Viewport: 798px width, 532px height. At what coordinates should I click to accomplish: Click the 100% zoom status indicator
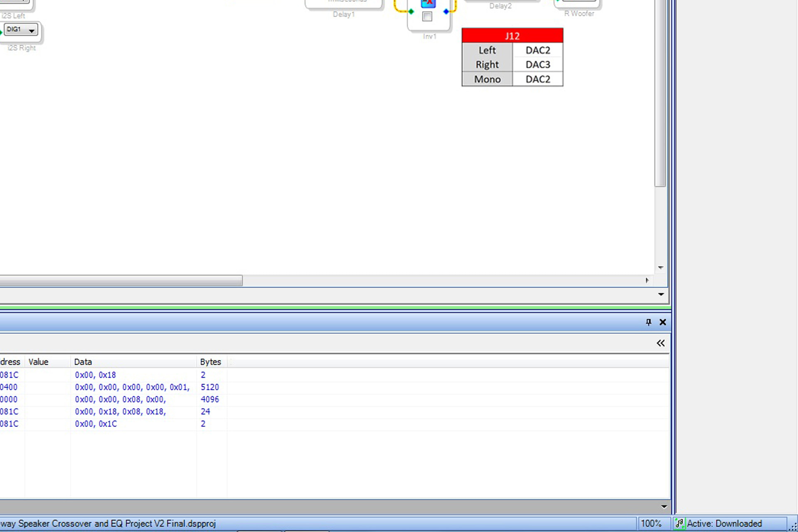(x=651, y=523)
